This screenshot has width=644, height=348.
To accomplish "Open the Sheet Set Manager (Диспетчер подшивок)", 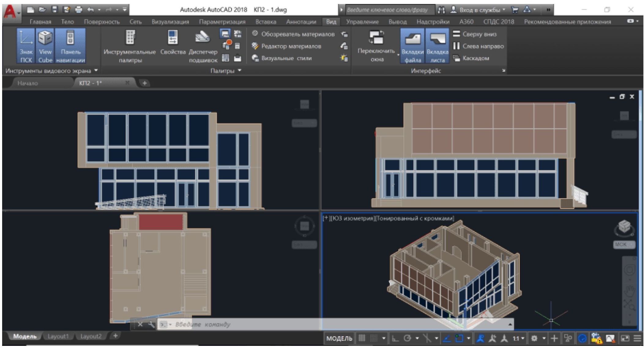I will coord(203,38).
